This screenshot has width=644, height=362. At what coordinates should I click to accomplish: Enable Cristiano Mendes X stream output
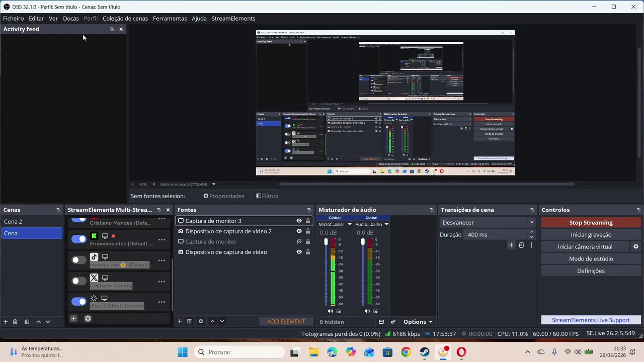79,281
